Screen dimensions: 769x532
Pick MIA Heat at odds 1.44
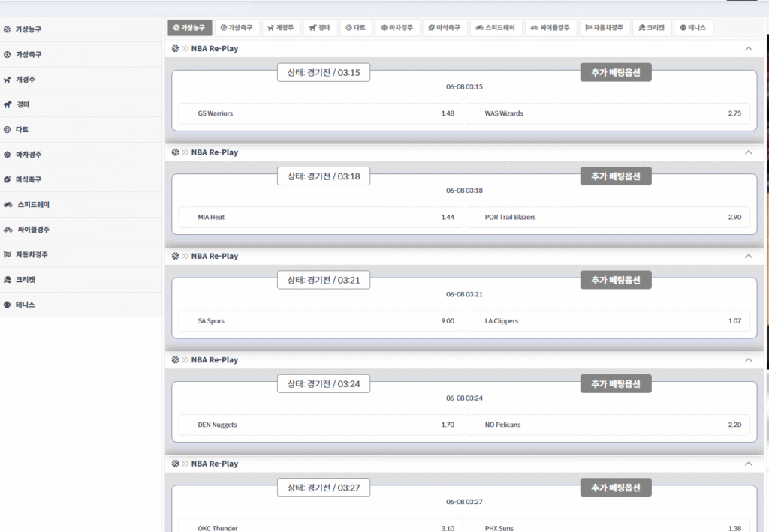tap(321, 217)
